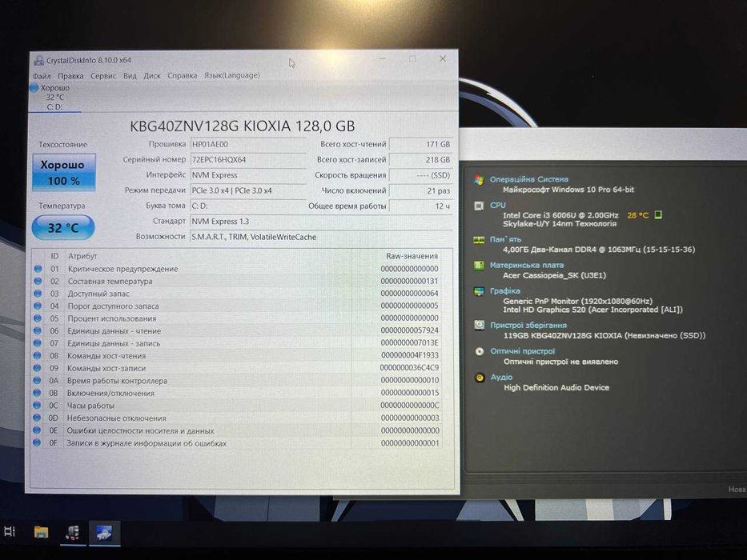Image resolution: width=747 pixels, height=560 pixels.
Task: Click the 32 °C temperature button
Action: [x=63, y=228]
